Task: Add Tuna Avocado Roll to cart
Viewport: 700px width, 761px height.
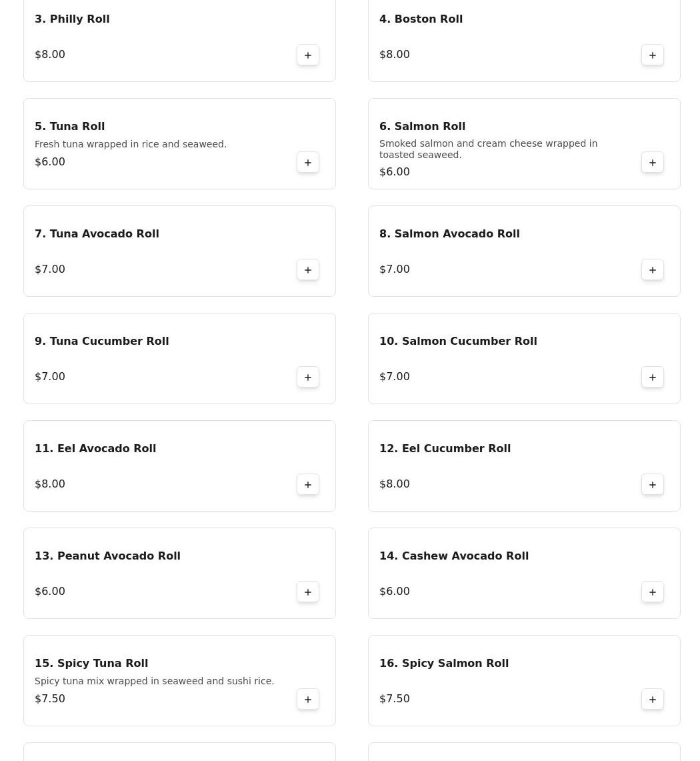Action: 308,270
